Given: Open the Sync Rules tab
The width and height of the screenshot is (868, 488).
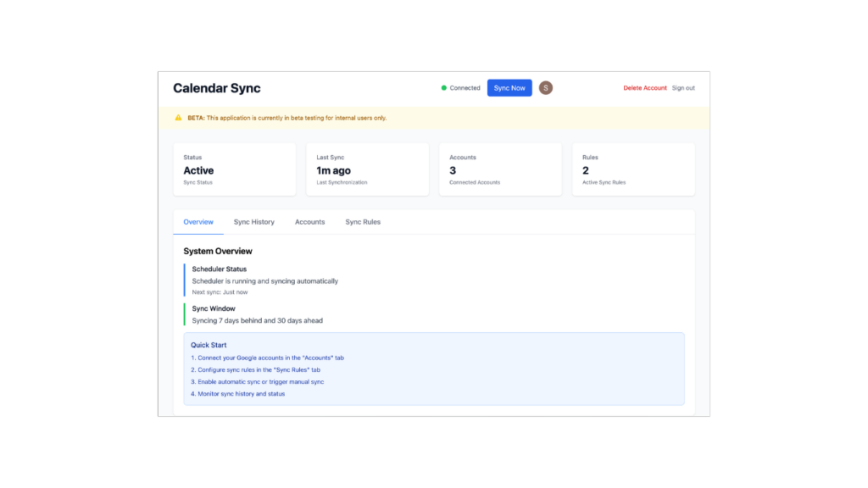Looking at the screenshot, I should coord(363,222).
